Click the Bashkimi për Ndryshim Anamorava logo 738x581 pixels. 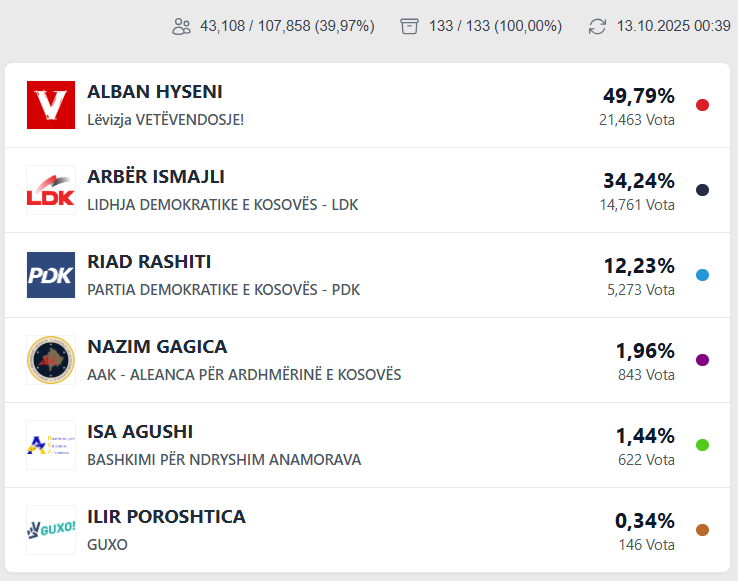tap(51, 445)
